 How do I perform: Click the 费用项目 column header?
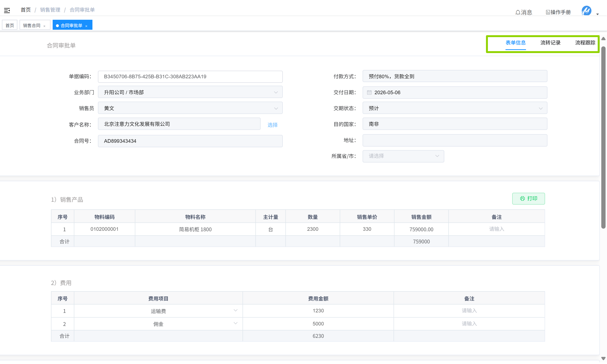(x=158, y=299)
